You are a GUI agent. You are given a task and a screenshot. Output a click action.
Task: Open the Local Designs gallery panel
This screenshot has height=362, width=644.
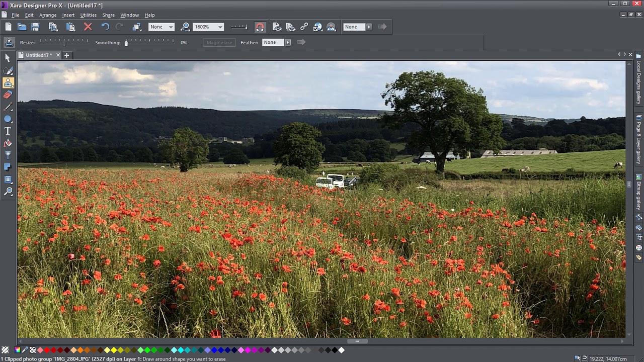pos(638,79)
